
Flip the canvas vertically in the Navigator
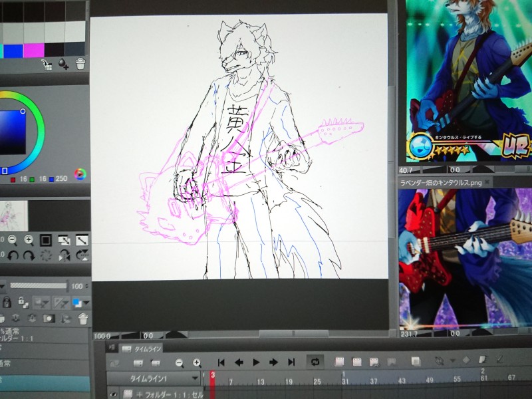[82, 255]
